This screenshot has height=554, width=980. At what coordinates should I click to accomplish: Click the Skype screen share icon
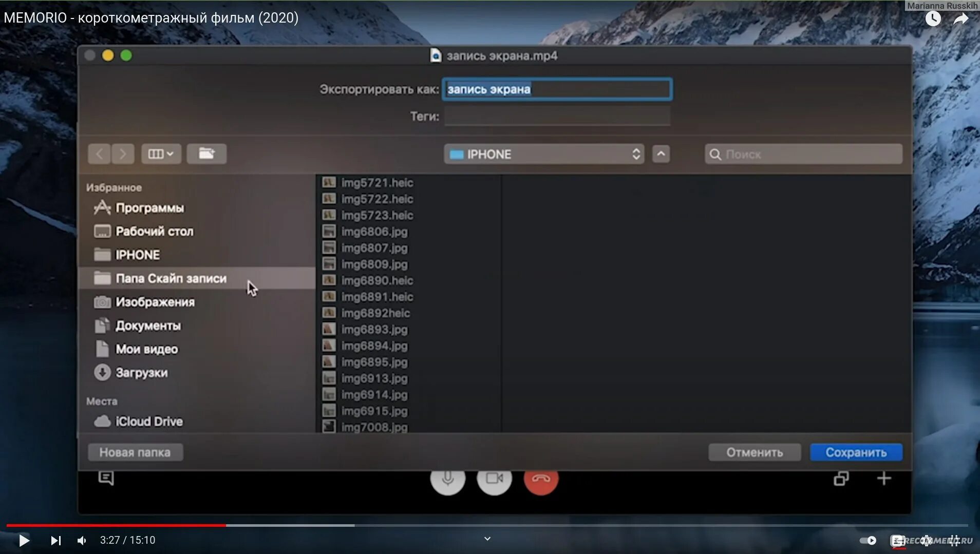coord(841,479)
